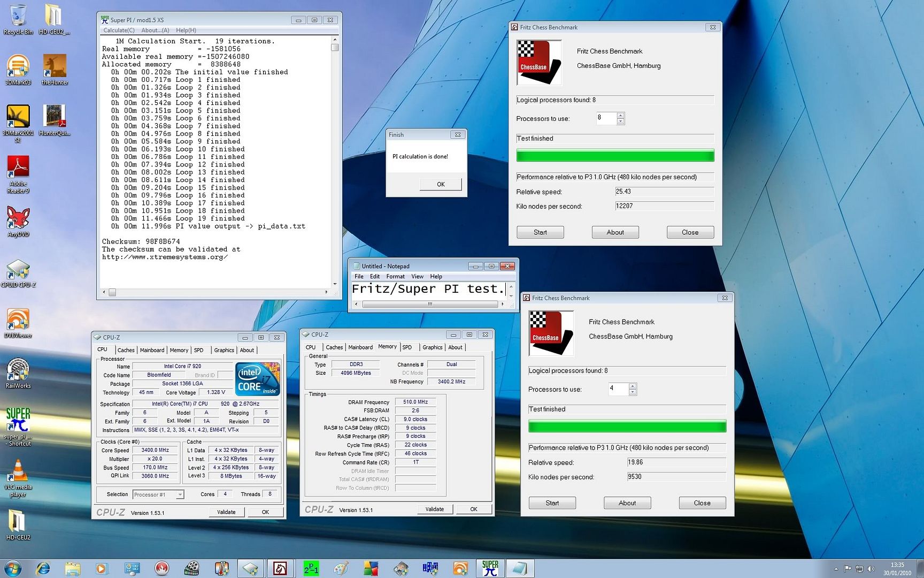This screenshot has width=924, height=578.
Task: Open the HunterQui... PDF desktop icon
Action: (55, 120)
